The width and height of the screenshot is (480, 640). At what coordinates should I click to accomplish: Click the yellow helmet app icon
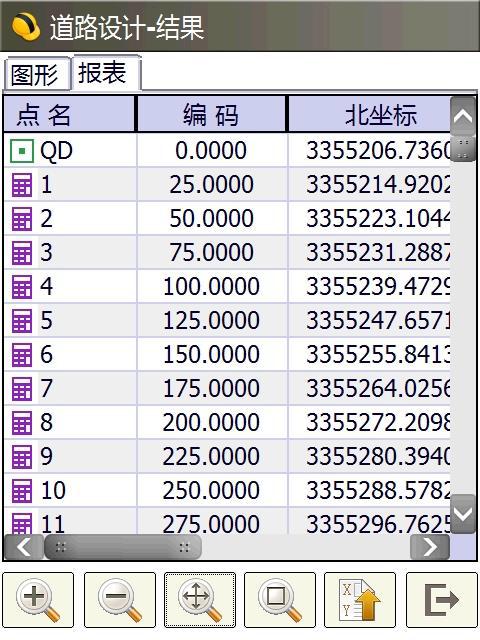[26, 27]
